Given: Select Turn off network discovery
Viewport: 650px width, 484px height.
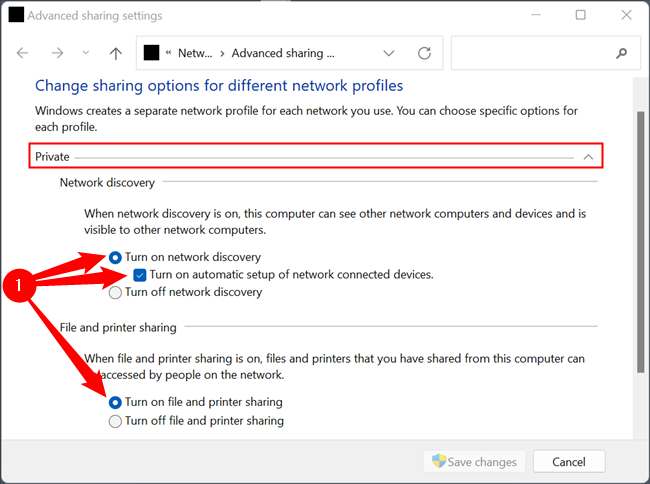Looking at the screenshot, I should click(116, 293).
